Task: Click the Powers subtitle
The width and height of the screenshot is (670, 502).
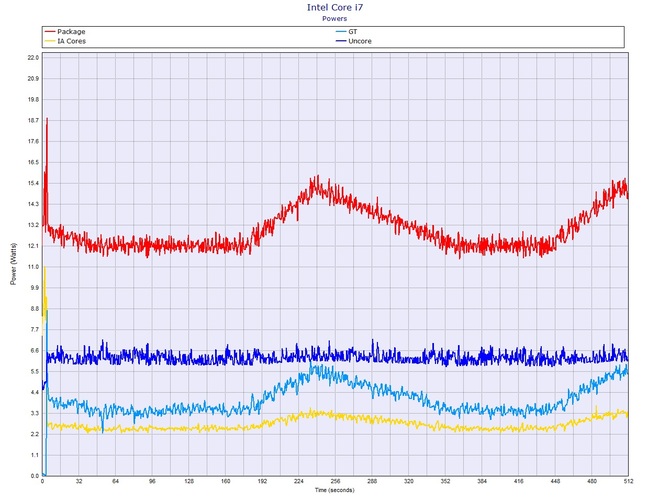Action: click(335, 18)
